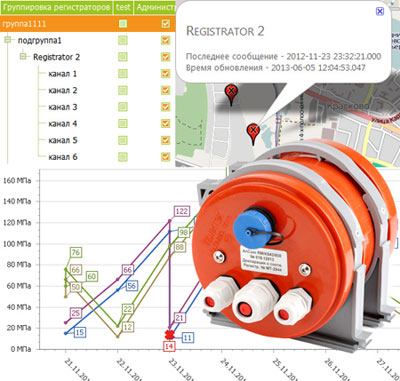Uncheck the administrator checkbox for подгруппа1

[165, 40]
